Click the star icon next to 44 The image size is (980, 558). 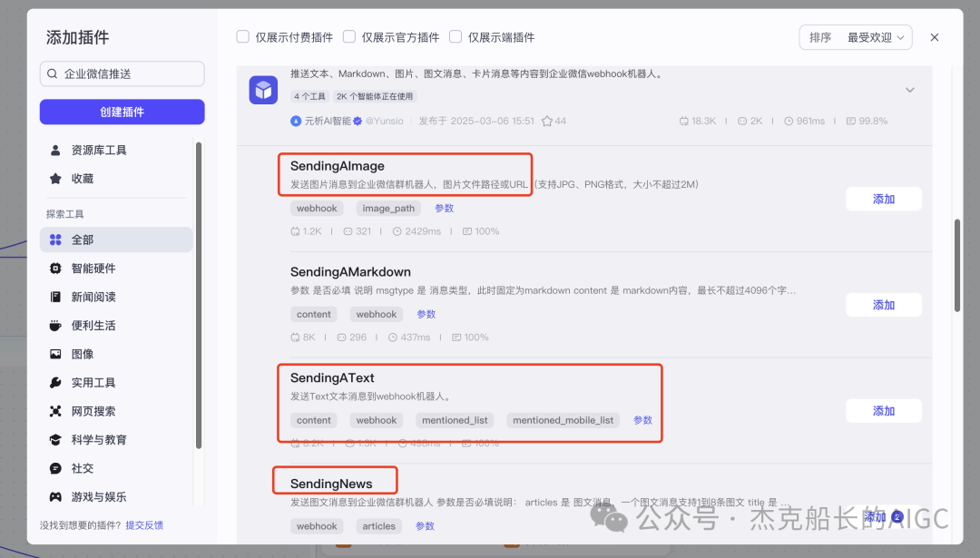coord(547,121)
